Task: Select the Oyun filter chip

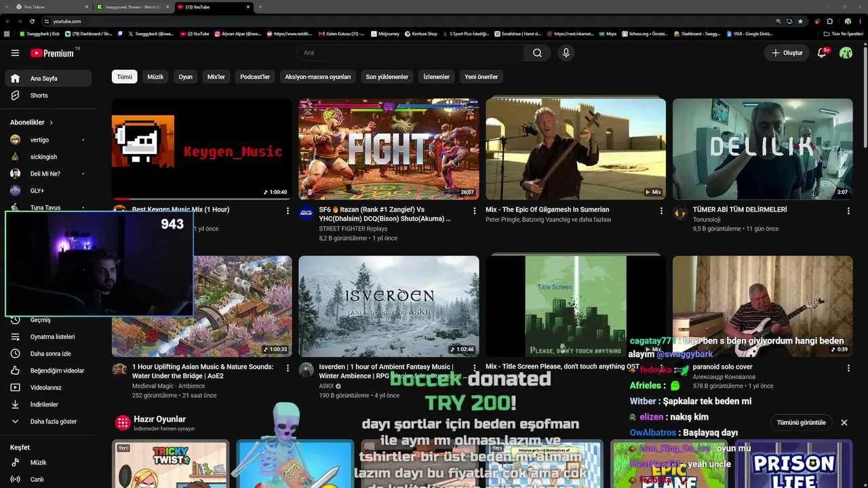Action: click(185, 77)
